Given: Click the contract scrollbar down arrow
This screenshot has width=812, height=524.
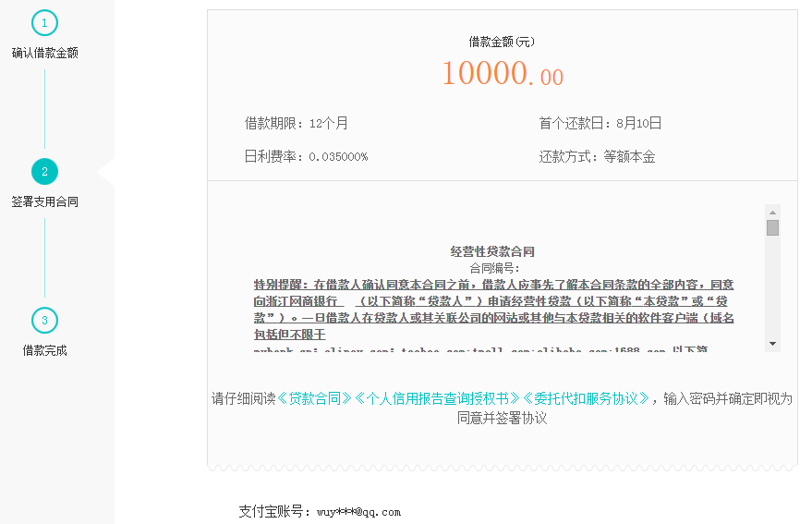Looking at the screenshot, I should [x=772, y=344].
